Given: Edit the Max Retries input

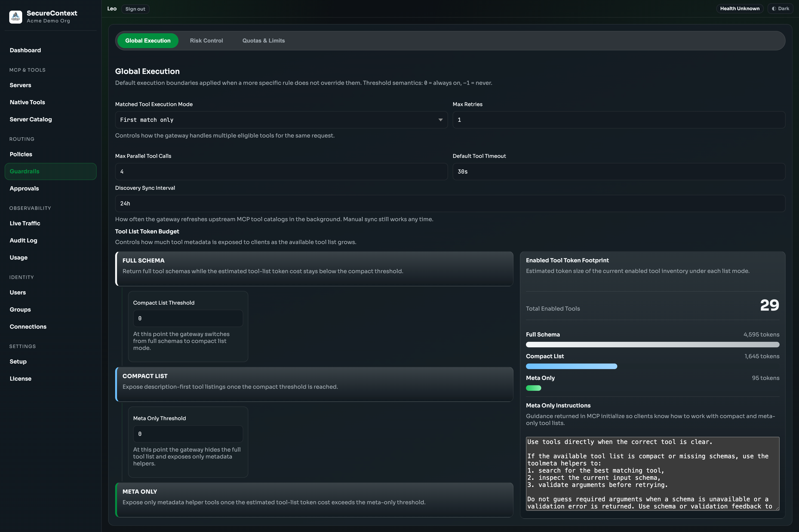Looking at the screenshot, I should (x=618, y=120).
